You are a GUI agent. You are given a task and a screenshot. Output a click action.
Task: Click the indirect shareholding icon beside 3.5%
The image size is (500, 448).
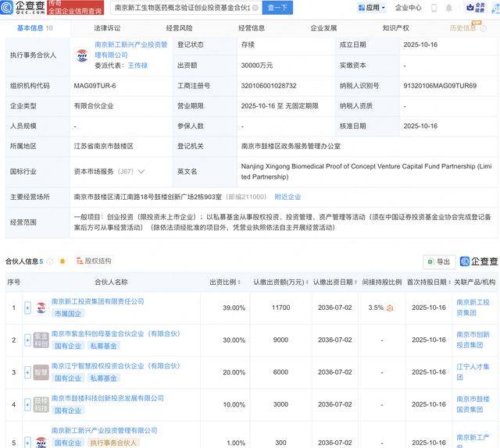point(390,308)
